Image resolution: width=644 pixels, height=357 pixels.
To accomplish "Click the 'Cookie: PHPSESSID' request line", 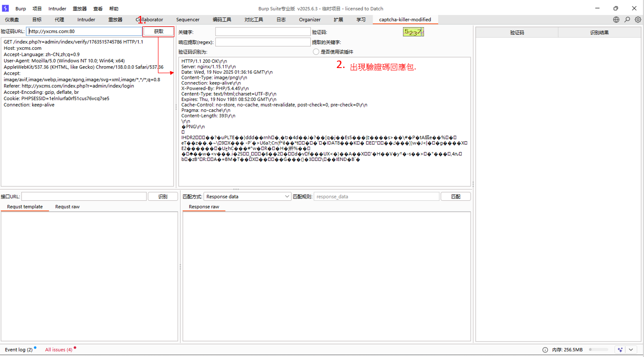I will click(x=56, y=99).
